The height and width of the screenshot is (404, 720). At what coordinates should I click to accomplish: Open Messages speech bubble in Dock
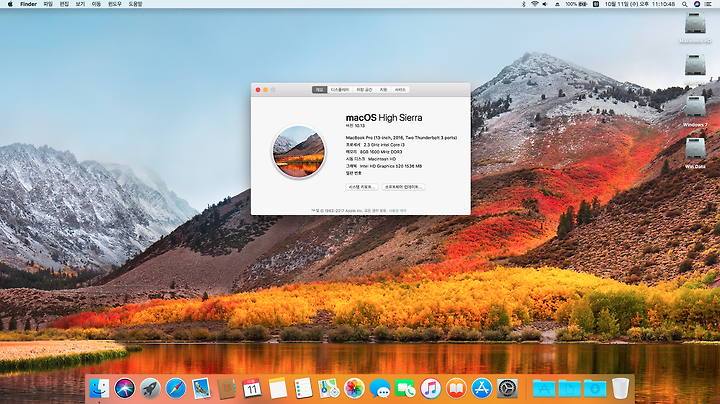[380, 388]
